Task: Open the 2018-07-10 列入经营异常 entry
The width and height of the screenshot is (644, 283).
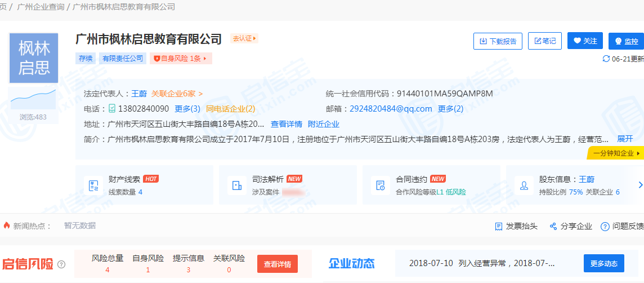Action: click(x=482, y=263)
